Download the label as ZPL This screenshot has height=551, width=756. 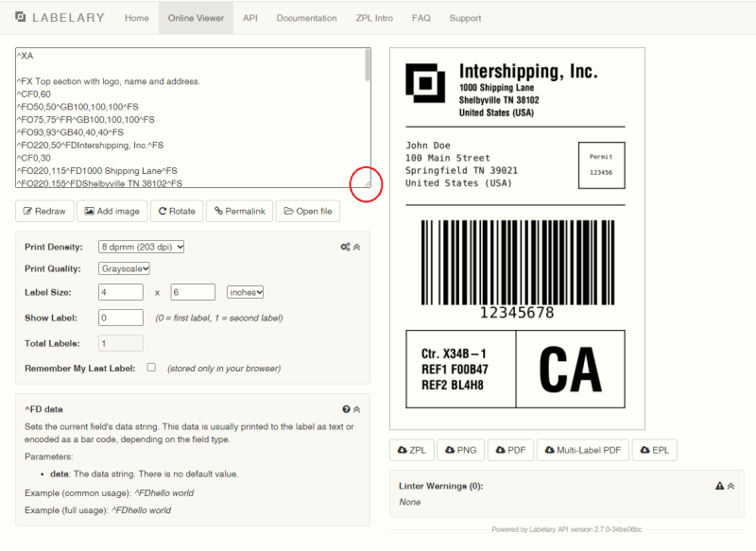(x=412, y=450)
